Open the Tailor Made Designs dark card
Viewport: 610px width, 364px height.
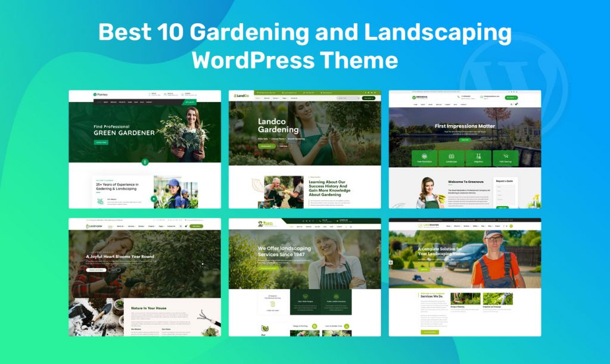point(306,302)
